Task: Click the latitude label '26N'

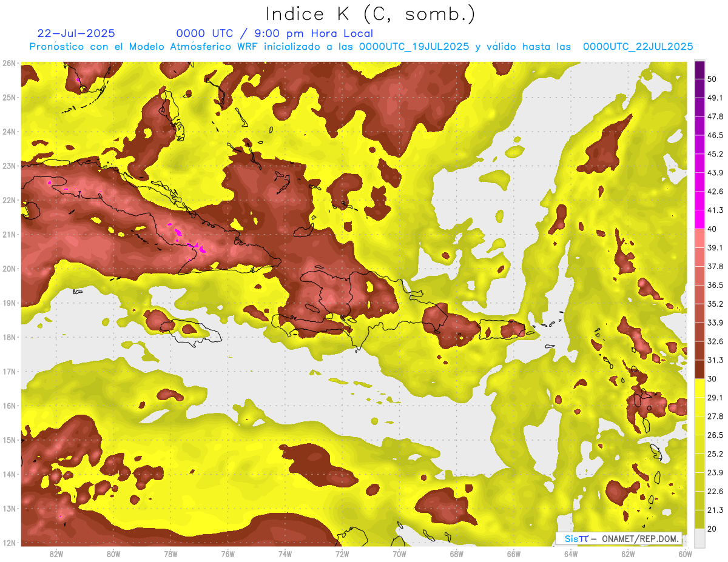Action: click(x=9, y=63)
